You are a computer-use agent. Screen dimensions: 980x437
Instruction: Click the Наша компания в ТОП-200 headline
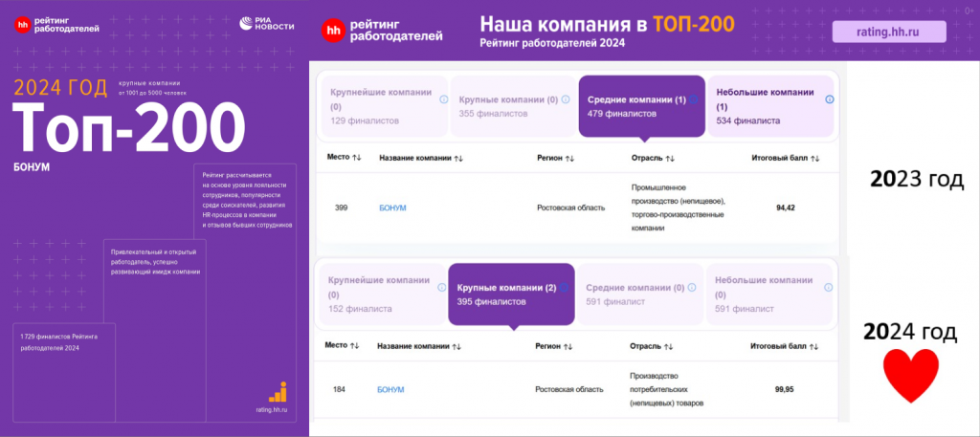pos(607,24)
